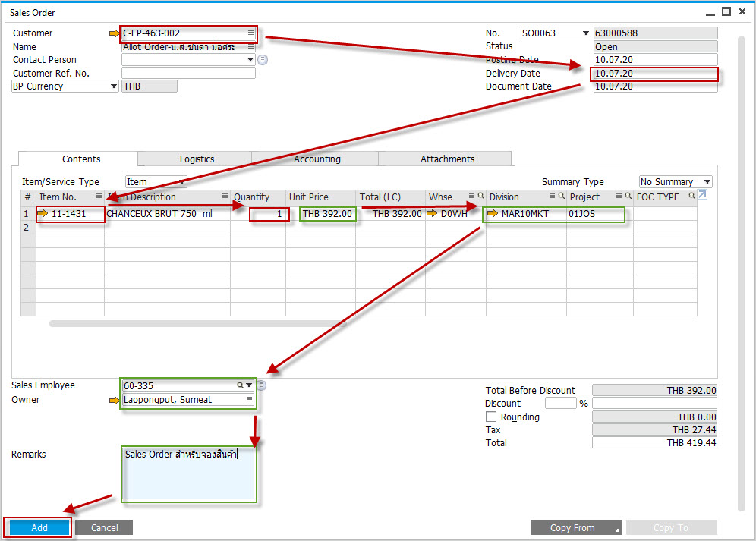Click the Discount percent input field
This screenshot has width=756, height=541.
[560, 403]
